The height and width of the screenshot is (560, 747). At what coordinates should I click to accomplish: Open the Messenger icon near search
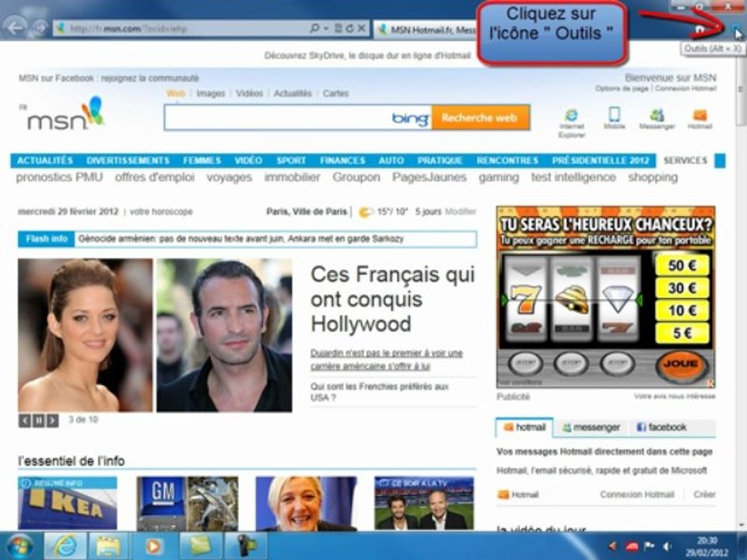click(x=657, y=118)
